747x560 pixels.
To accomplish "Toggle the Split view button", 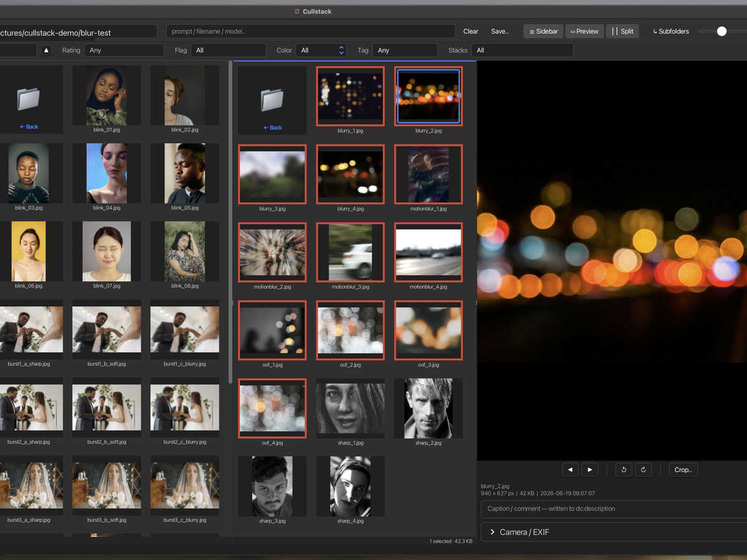I will 622,31.
